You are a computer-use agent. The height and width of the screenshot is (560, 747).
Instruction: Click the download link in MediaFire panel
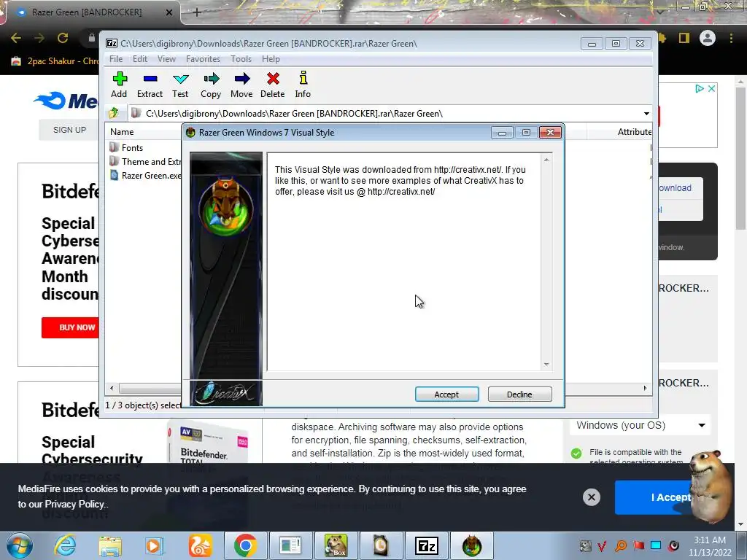pos(675,188)
